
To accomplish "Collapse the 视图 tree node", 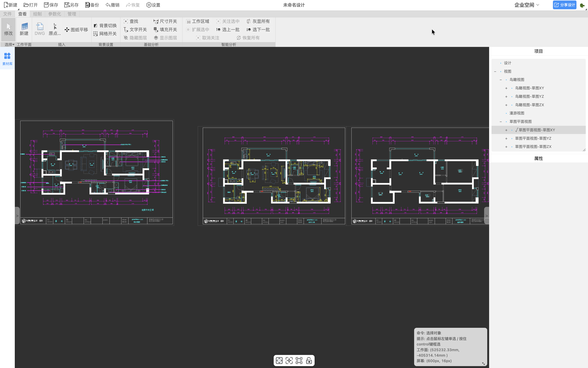I will (x=495, y=71).
